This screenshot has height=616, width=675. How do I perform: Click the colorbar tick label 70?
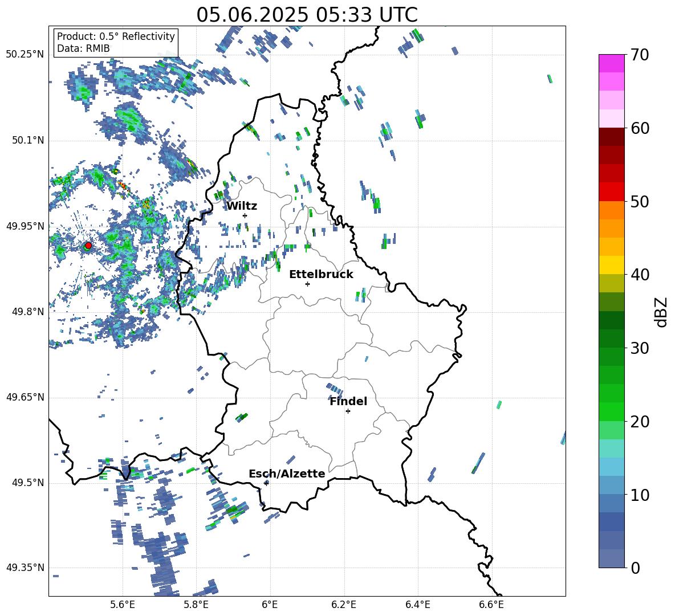tap(640, 55)
